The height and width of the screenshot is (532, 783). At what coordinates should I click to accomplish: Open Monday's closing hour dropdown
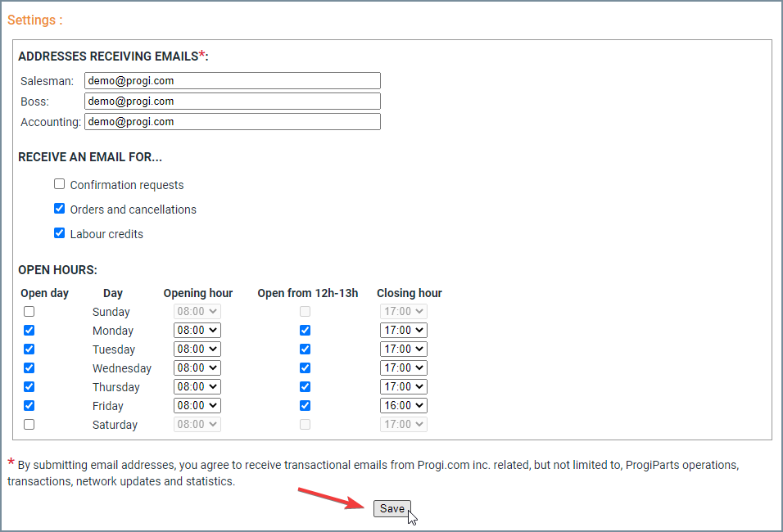click(403, 330)
